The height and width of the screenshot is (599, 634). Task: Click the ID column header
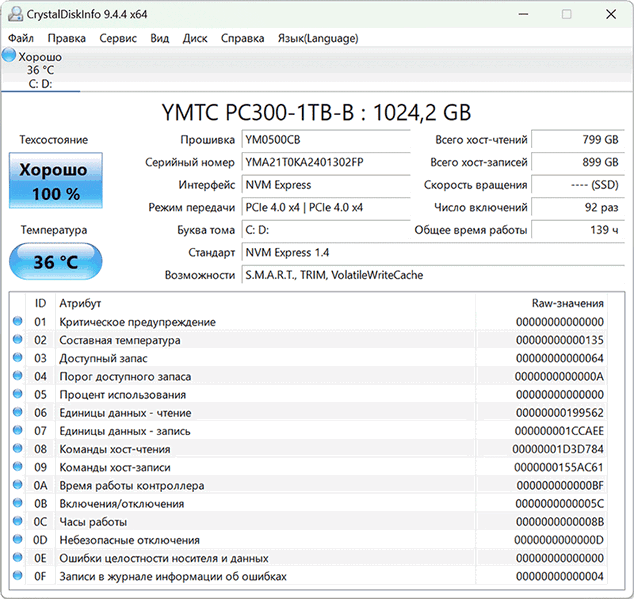(x=40, y=303)
